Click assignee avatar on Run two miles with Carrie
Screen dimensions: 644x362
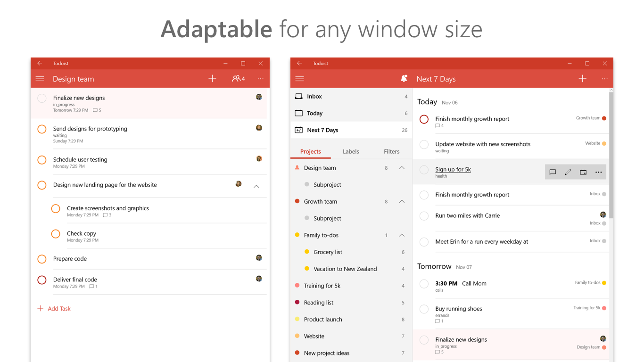click(x=603, y=214)
